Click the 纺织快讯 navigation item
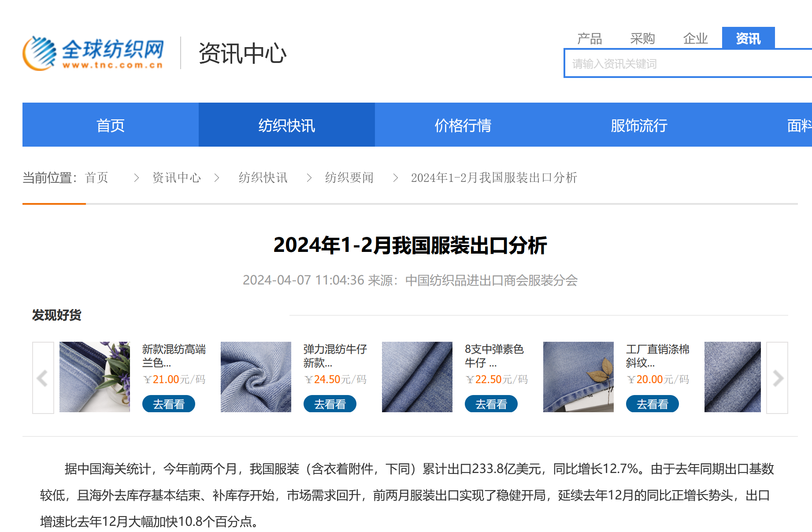The width and height of the screenshot is (812, 532). pos(287,125)
